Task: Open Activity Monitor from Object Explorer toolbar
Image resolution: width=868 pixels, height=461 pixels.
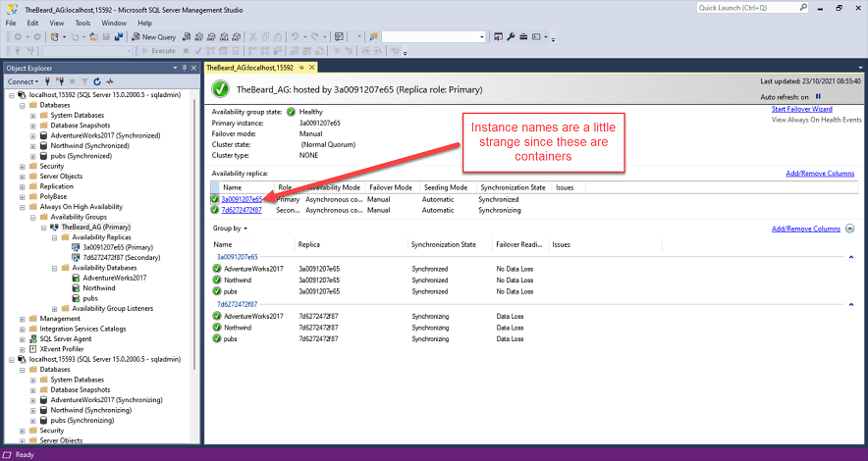Action: click(110, 81)
